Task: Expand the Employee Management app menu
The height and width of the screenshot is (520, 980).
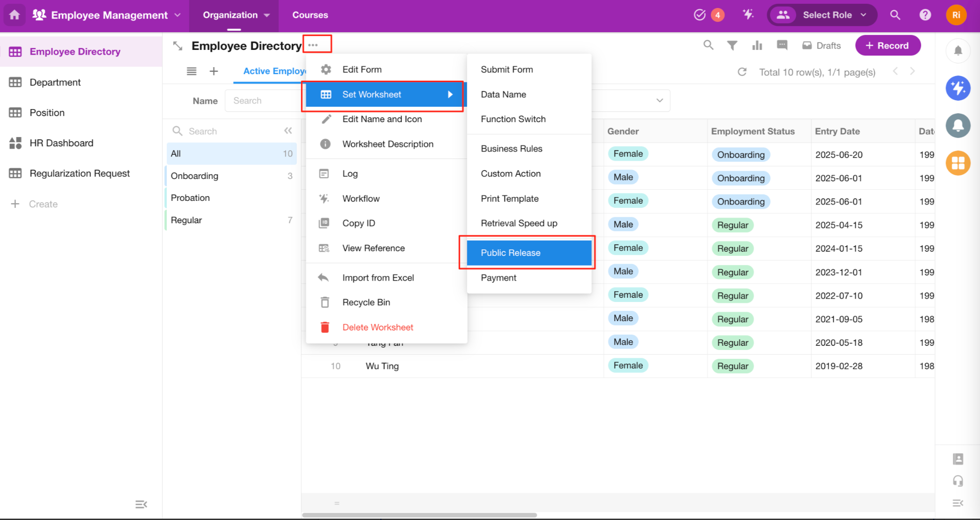Action: click(x=177, y=15)
